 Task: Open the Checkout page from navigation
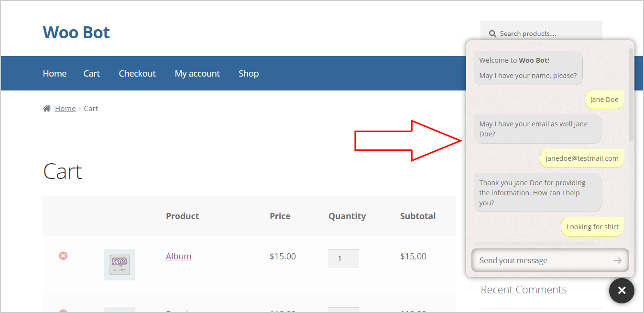(137, 73)
